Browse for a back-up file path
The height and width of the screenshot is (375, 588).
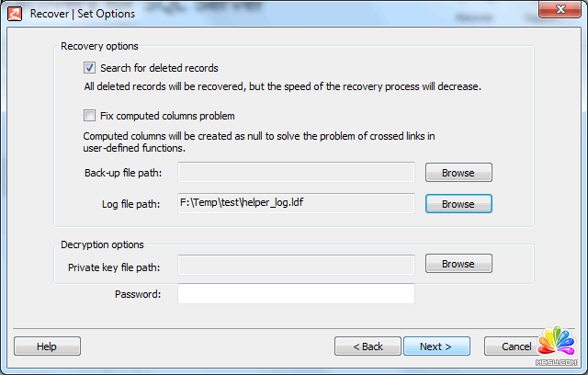[458, 173]
